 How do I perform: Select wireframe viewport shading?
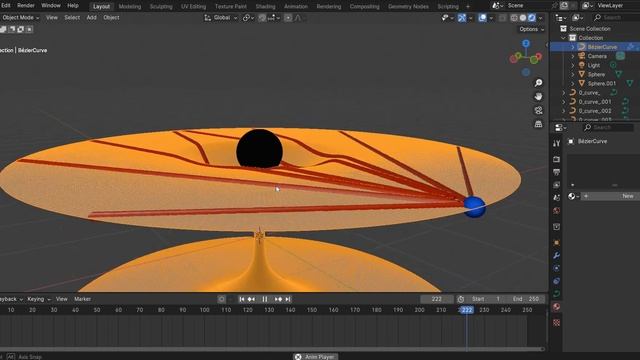click(514, 18)
